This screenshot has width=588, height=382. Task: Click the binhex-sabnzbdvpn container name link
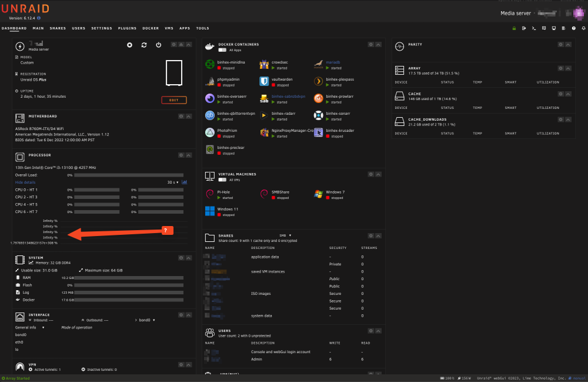[x=288, y=97]
